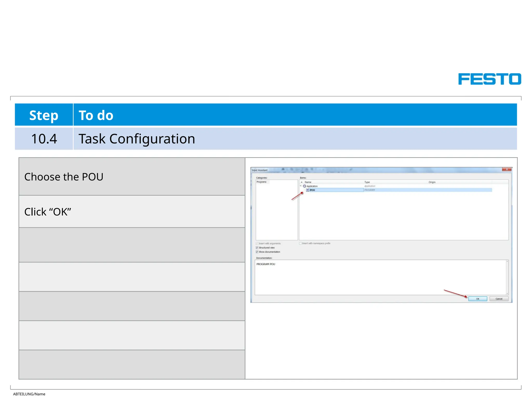Viewport: 532px width, 399px height.
Task: Toggle Structured view checkbox
Action: pos(257,248)
